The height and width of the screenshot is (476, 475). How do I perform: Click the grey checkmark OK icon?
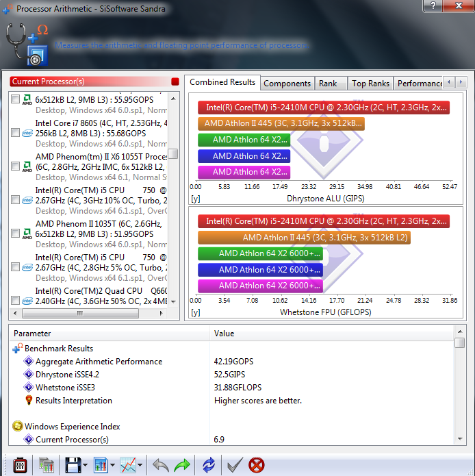point(235,465)
